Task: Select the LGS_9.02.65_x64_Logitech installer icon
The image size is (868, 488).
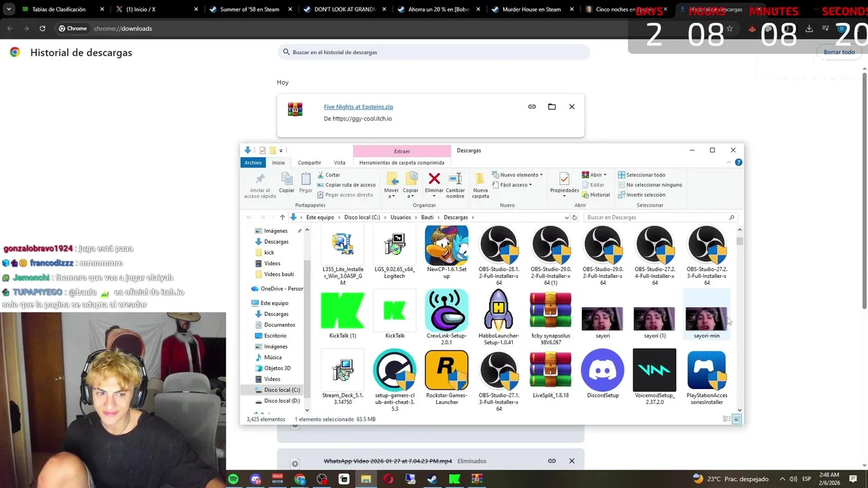Action: [395, 245]
